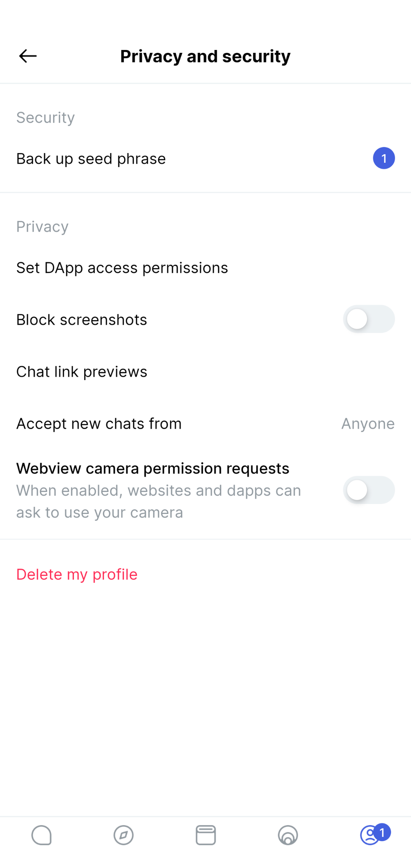The width and height of the screenshot is (411, 868).
Task: Tap the Privacy and security title
Action: point(205,56)
